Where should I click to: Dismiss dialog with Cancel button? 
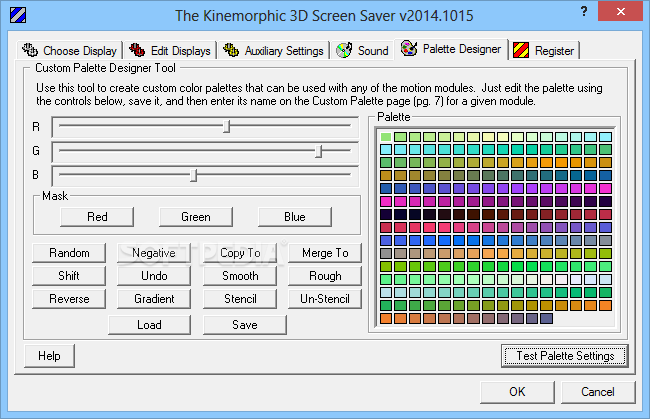597,392
